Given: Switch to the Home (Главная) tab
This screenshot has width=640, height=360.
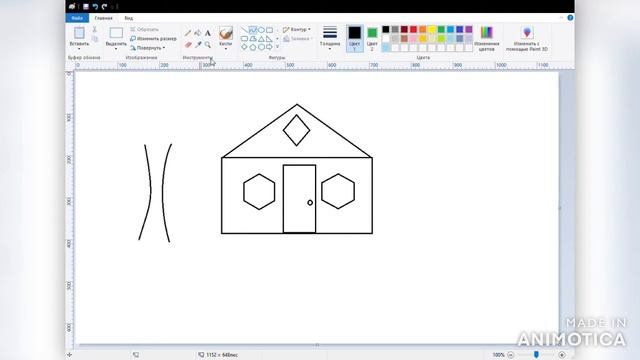Looking at the screenshot, I should 103,18.
